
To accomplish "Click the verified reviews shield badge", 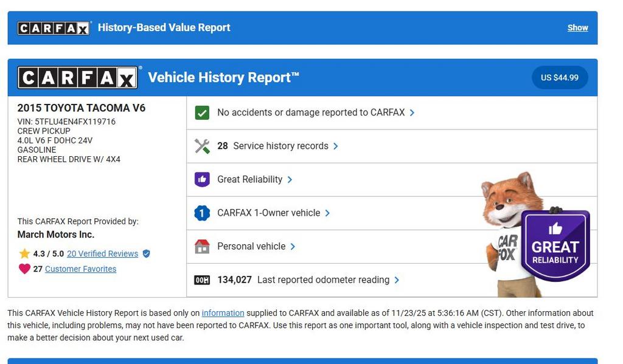I will pyautogui.click(x=146, y=254).
